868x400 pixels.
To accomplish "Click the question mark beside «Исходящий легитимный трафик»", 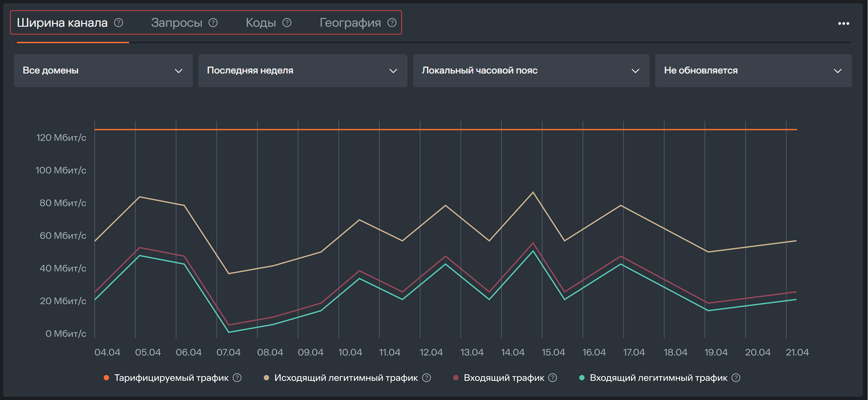I will pyautogui.click(x=426, y=378).
